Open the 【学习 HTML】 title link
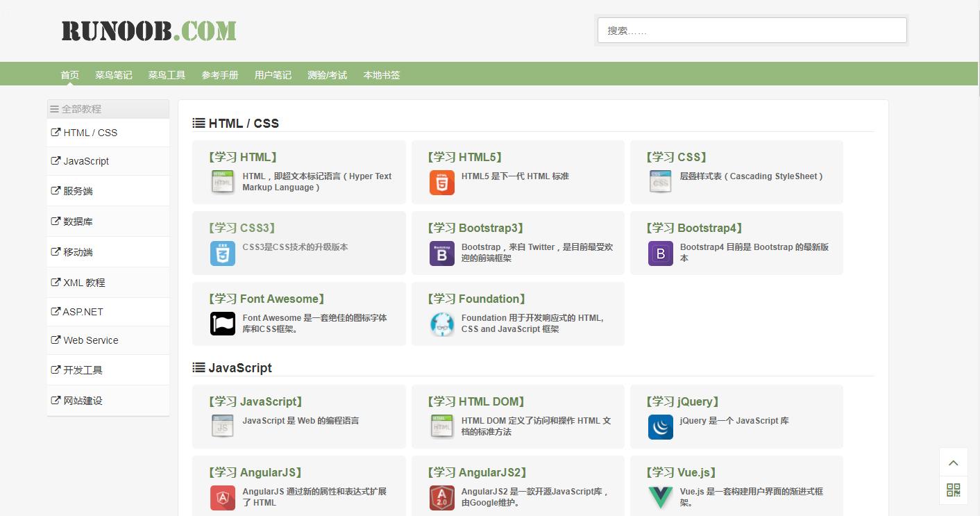Screen dimensions: 980x516 coord(243,158)
